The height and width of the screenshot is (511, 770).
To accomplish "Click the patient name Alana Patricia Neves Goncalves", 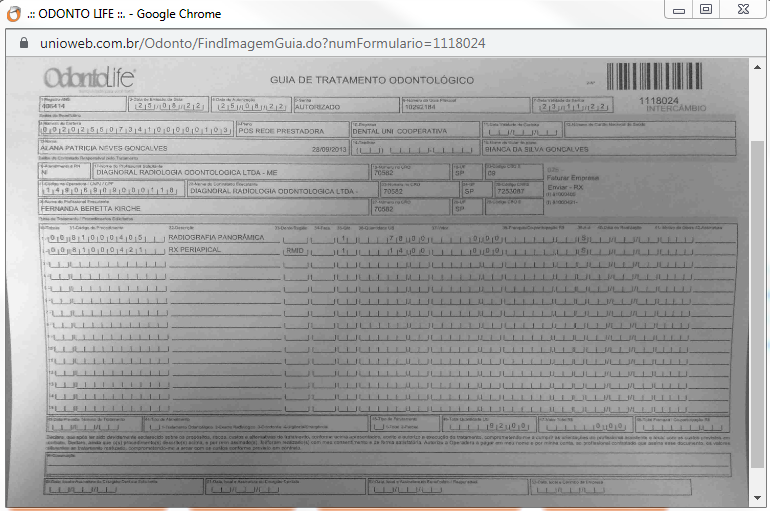I will (101, 147).
